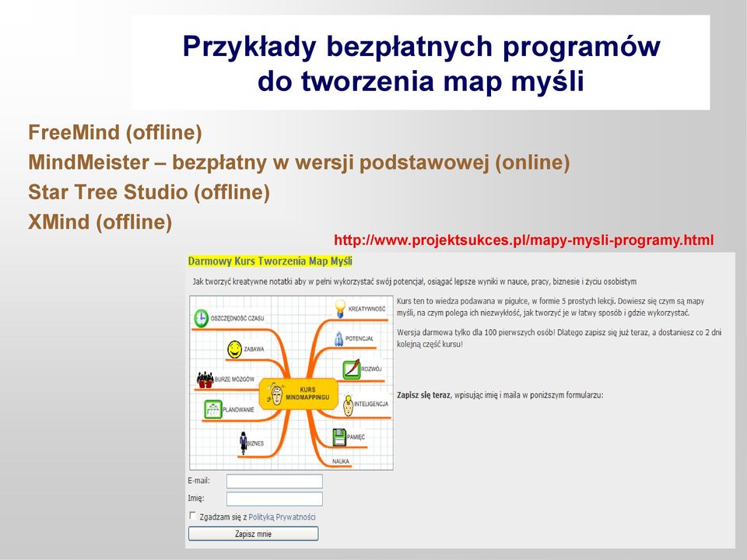Click the green growth chart icon by ROZWÓJ
Viewport: 747px width, 560px height.
352,369
